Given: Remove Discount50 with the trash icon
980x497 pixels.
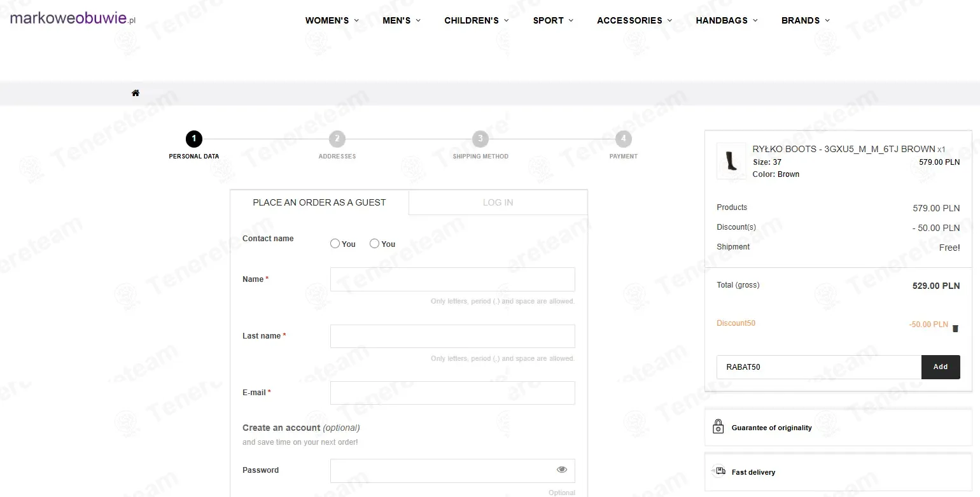Looking at the screenshot, I should click(955, 328).
